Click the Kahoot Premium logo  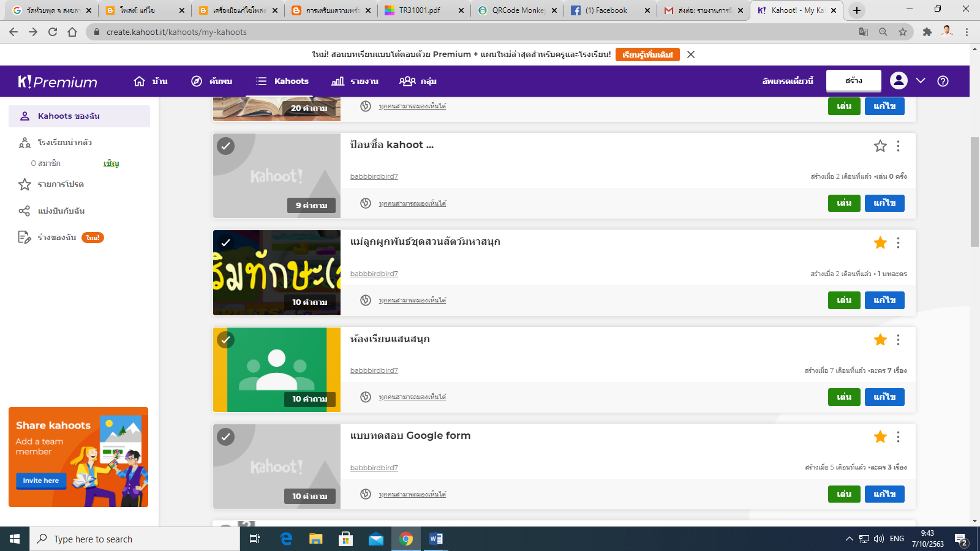58,81
